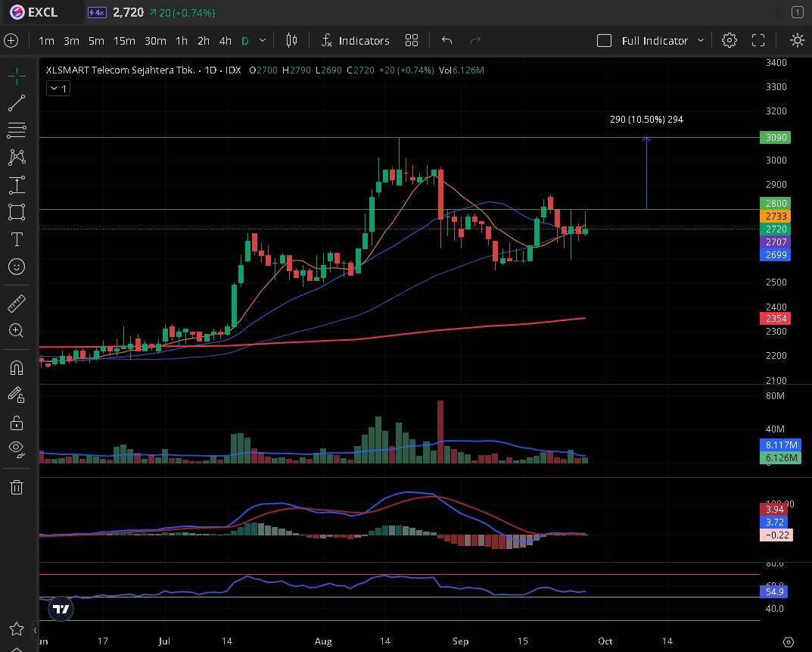
Task: Switch to the 1h timeframe
Action: point(182,40)
